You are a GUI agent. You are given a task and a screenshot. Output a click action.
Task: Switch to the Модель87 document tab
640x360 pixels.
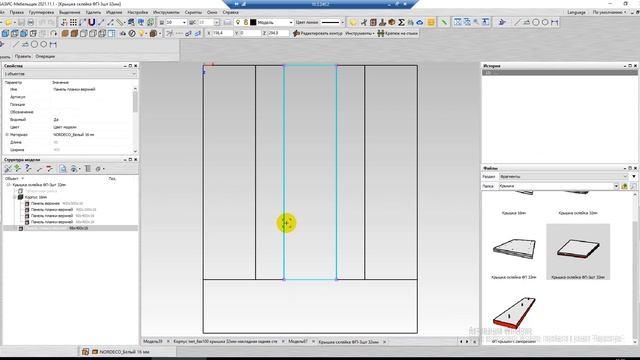click(x=298, y=342)
